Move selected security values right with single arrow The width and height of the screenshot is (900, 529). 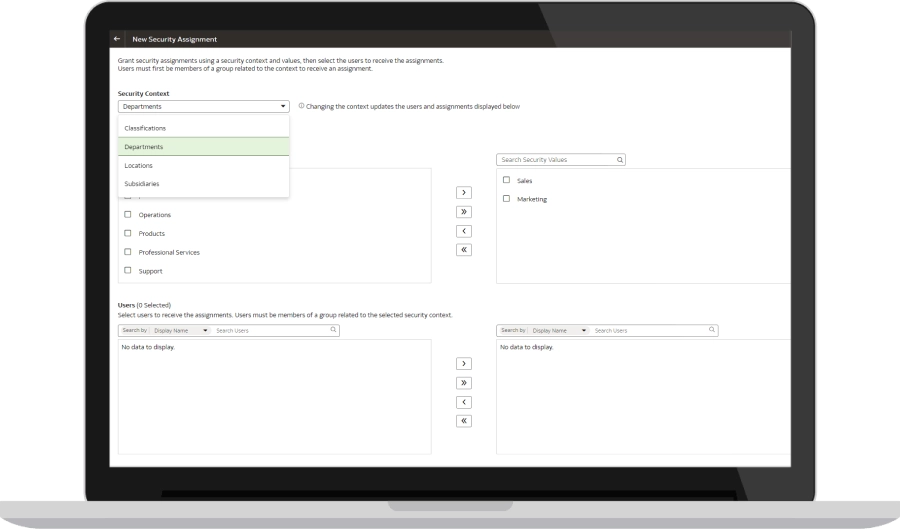point(464,192)
